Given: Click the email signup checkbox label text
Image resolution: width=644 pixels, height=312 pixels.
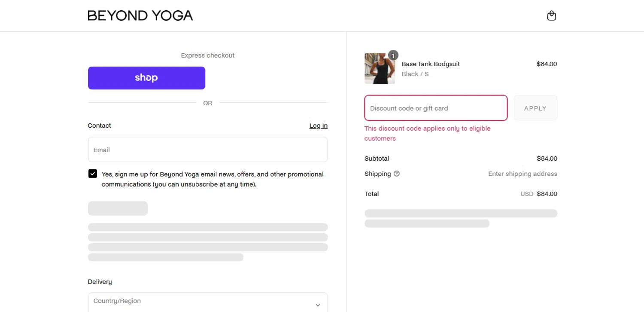Looking at the screenshot, I should pos(213,179).
